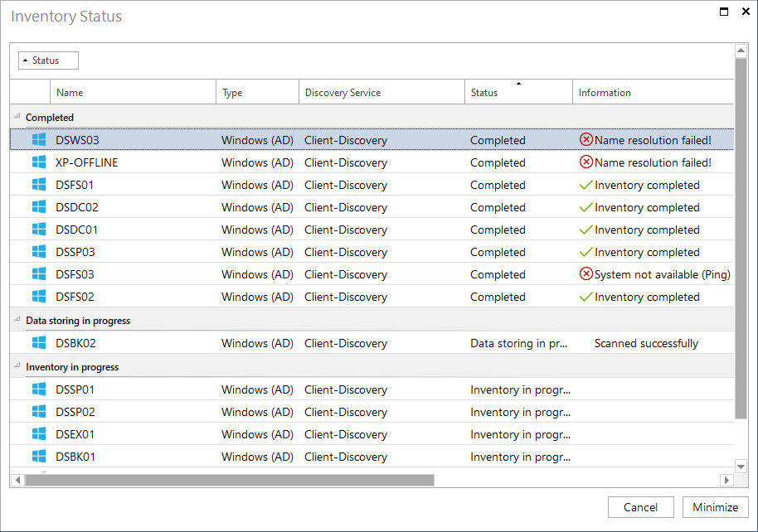Select the DSWS03 name cell

pyautogui.click(x=77, y=140)
